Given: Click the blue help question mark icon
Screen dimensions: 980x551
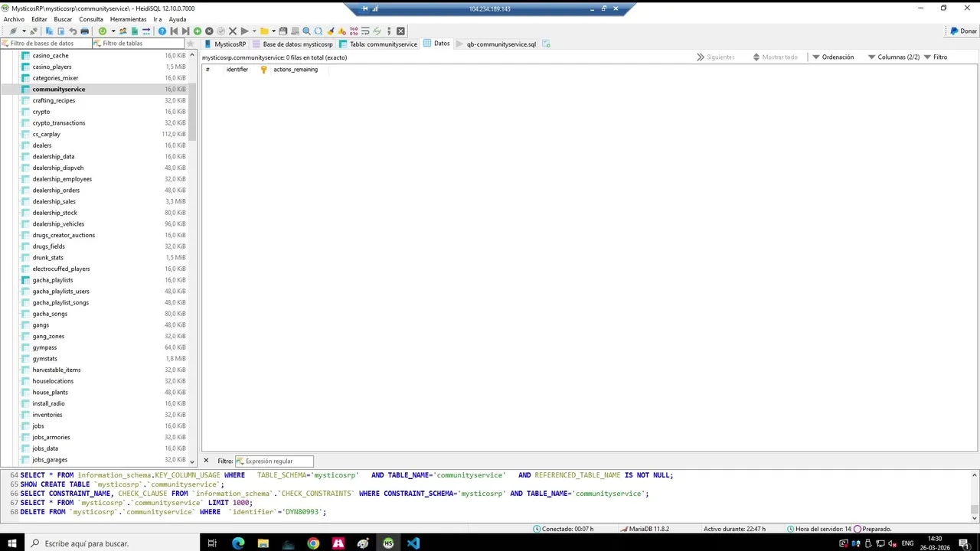Looking at the screenshot, I should 162,31.
